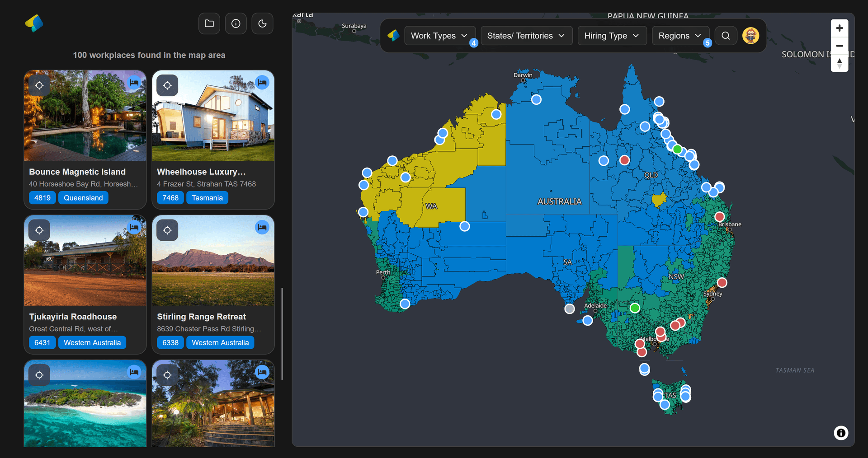
Task: Open the Tjukayirla Roadhouse photo thumbnail
Action: [85, 261]
